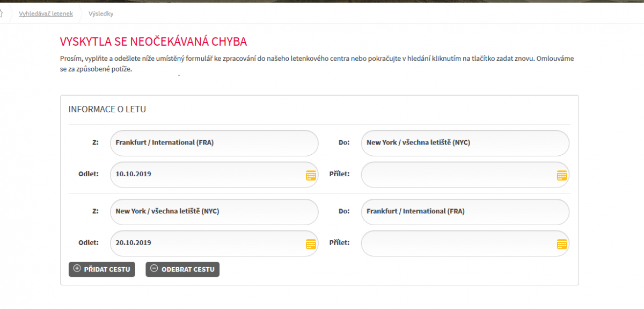Open calendar icon in first flight's Přílet field
Image resolution: width=644 pixels, height=309 pixels.
[x=562, y=175]
